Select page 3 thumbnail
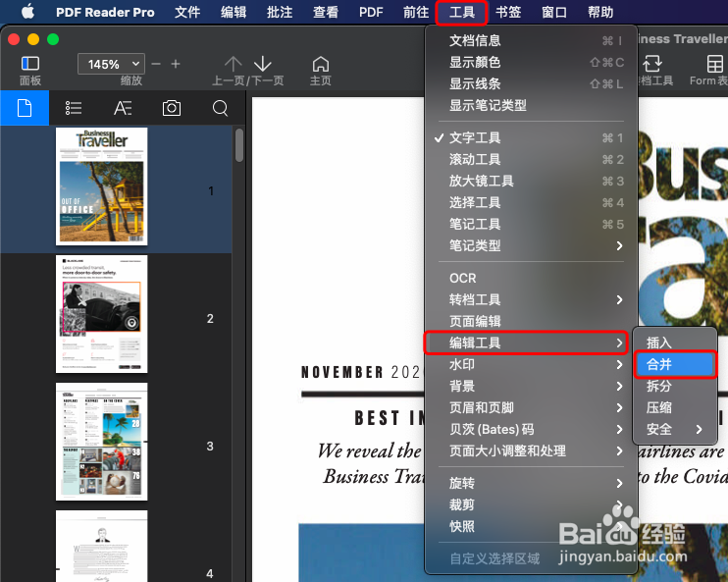This screenshot has width=728, height=582. pyautogui.click(x=102, y=442)
